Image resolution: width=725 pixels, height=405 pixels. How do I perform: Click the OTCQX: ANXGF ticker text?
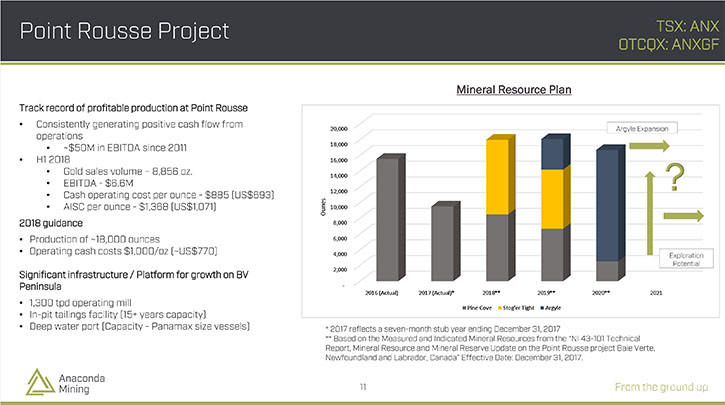coord(669,45)
